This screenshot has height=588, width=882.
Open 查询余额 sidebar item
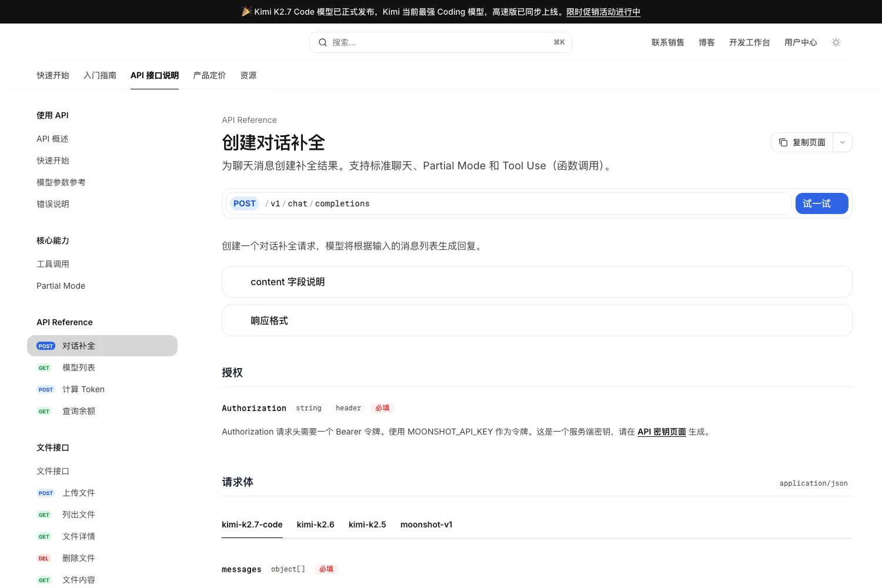(102, 411)
